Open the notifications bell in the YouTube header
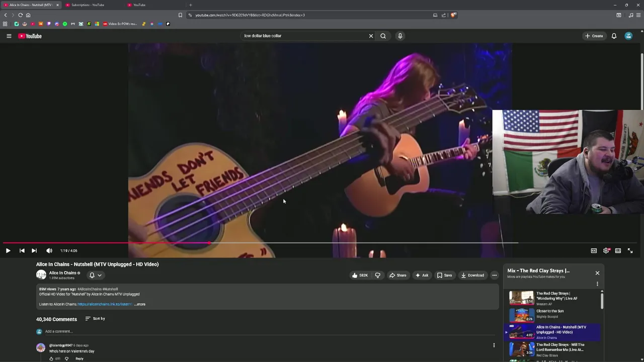Image resolution: width=644 pixels, height=362 pixels. coord(614,36)
